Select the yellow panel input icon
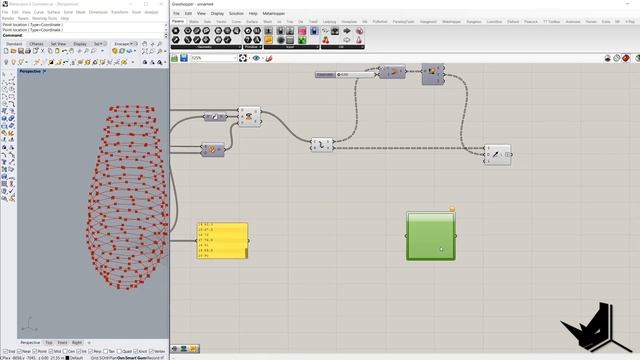 coord(268,40)
